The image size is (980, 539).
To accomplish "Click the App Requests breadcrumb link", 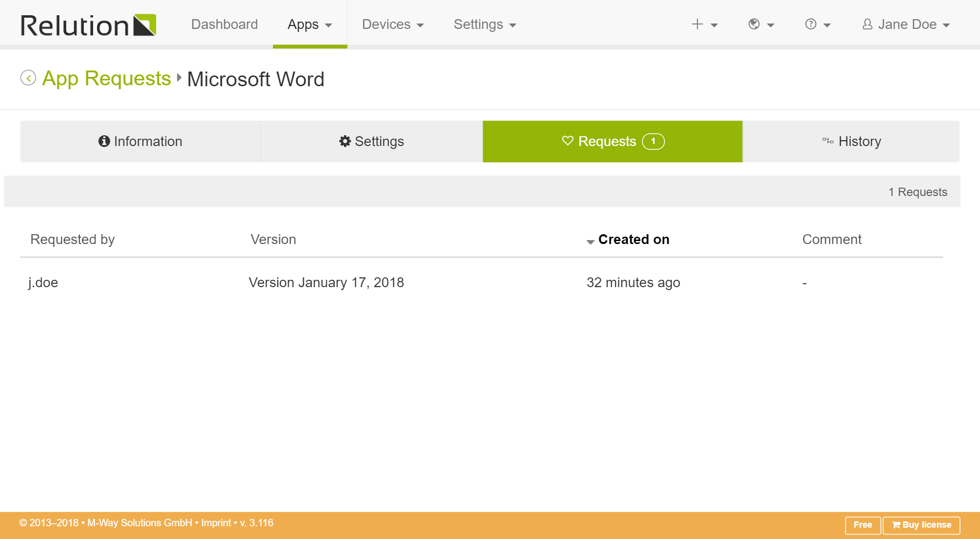I will [x=106, y=78].
